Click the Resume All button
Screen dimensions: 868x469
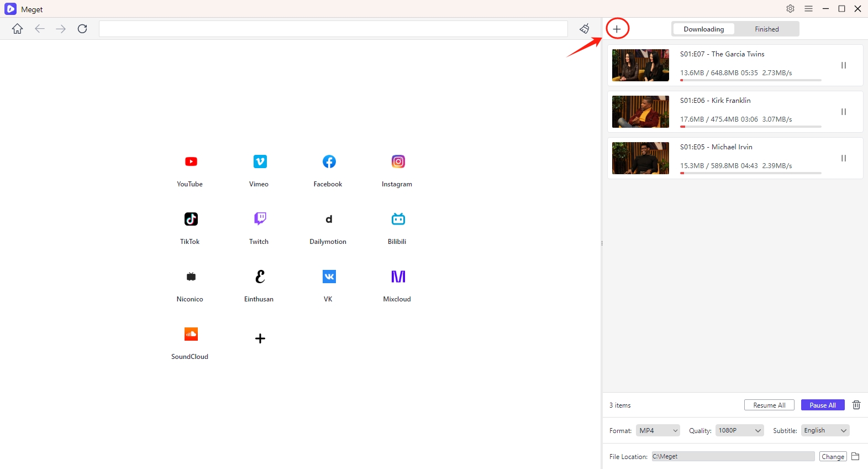pyautogui.click(x=769, y=405)
